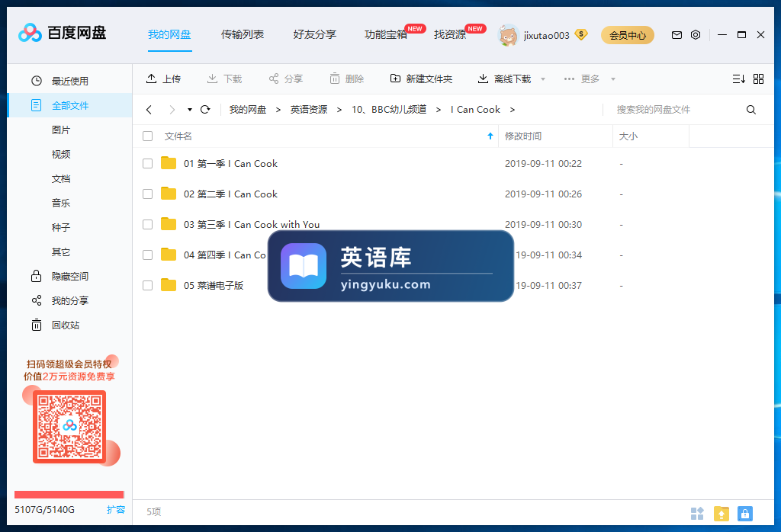781x532 pixels.
Task: Click the app tools grid status icon
Action: 697,514
